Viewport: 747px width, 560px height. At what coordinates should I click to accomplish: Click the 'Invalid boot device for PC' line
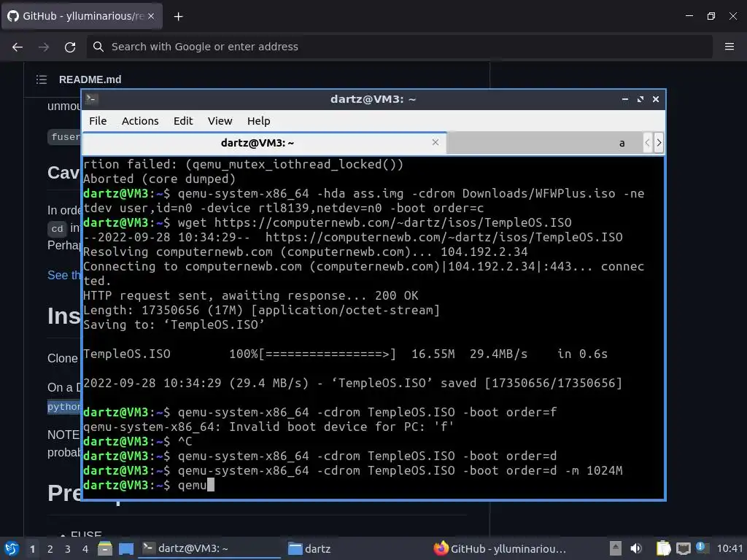pyautogui.click(x=268, y=427)
